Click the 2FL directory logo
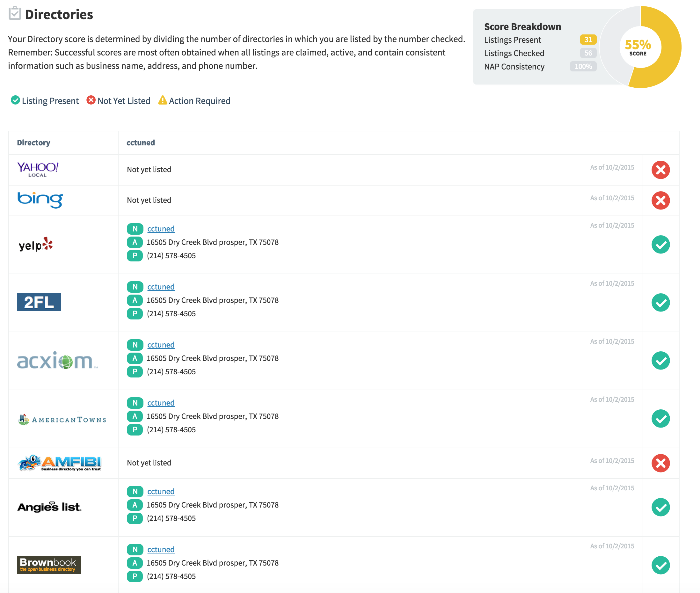The width and height of the screenshot is (700, 593). pos(39,302)
